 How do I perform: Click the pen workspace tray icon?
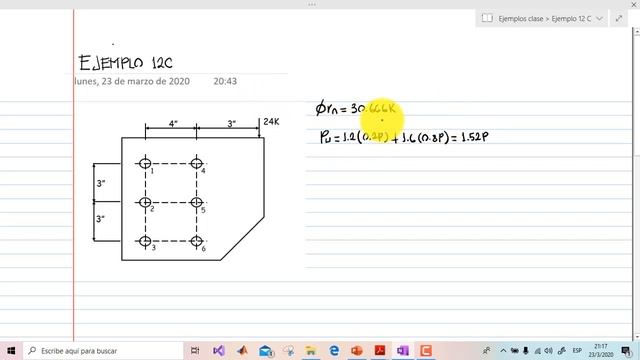click(562, 351)
